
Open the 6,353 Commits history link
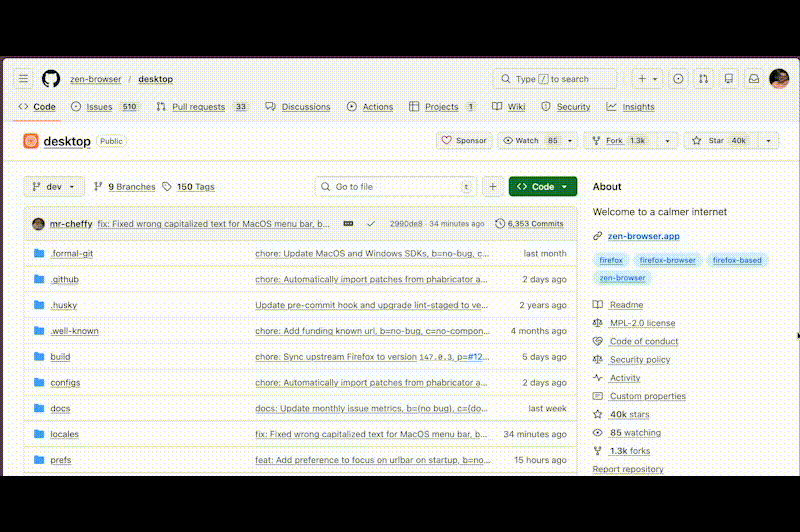point(530,223)
